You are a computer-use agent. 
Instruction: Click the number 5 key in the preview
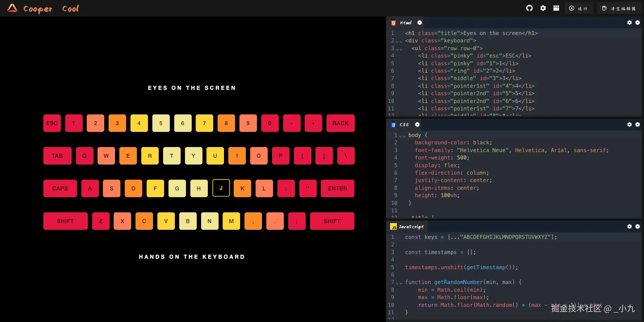coord(161,123)
